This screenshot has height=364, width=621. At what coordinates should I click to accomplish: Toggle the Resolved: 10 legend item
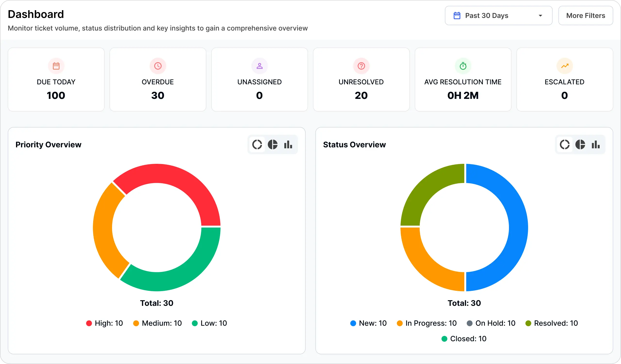(552, 323)
